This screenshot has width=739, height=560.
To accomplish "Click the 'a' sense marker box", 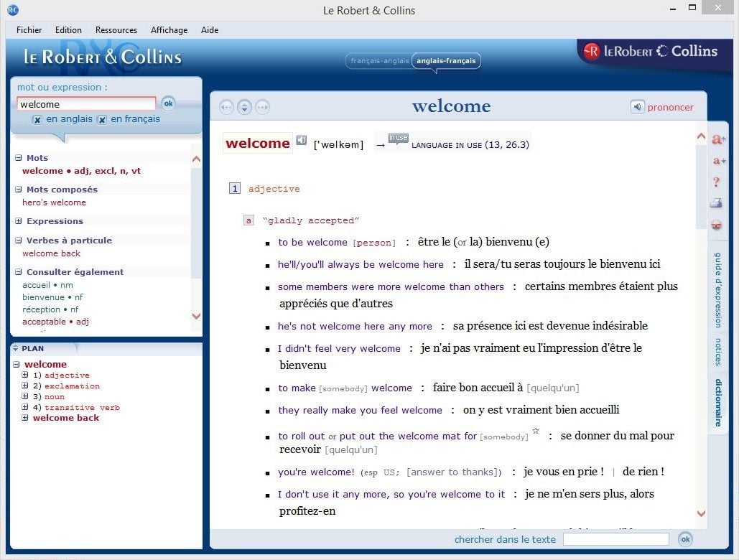I will point(248,220).
